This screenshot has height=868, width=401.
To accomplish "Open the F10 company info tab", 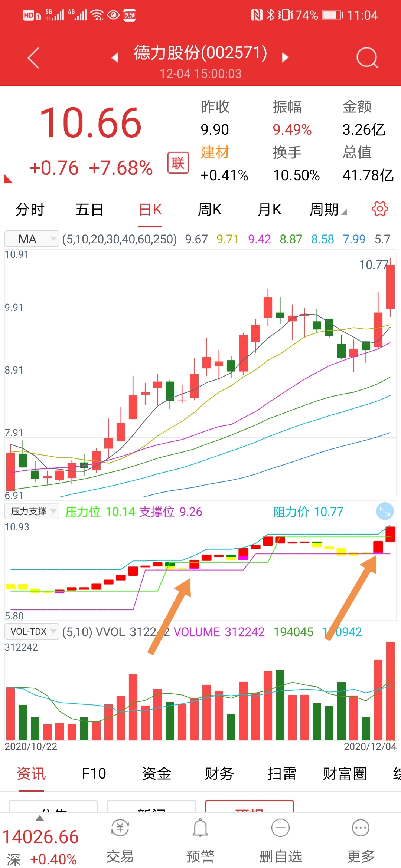I will click(94, 773).
